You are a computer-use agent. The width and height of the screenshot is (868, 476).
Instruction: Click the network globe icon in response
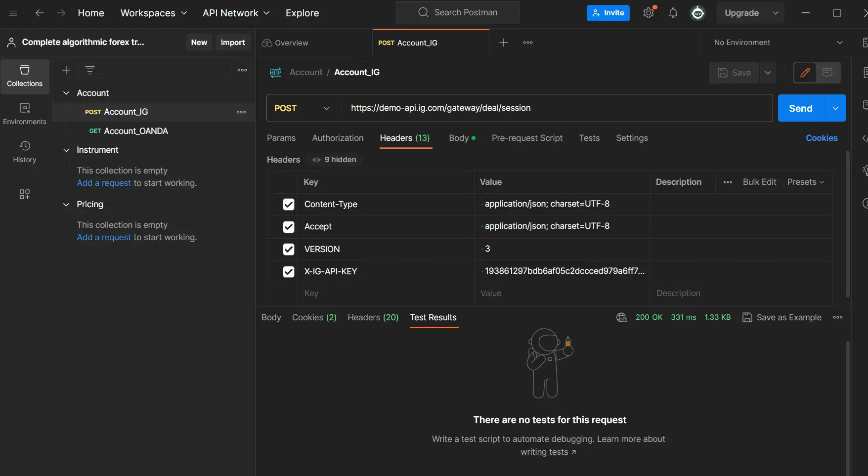click(622, 317)
